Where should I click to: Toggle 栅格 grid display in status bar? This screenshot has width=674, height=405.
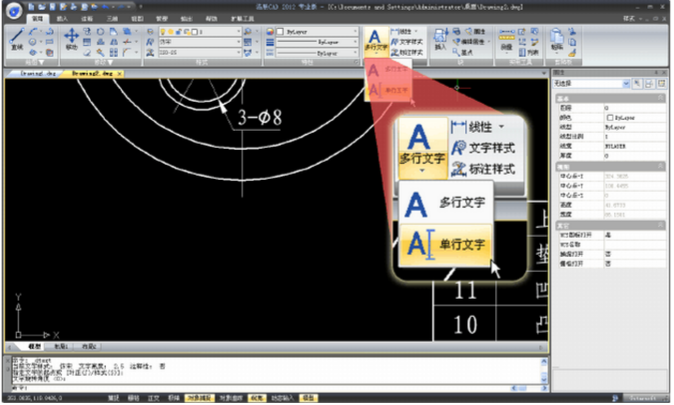134,398
